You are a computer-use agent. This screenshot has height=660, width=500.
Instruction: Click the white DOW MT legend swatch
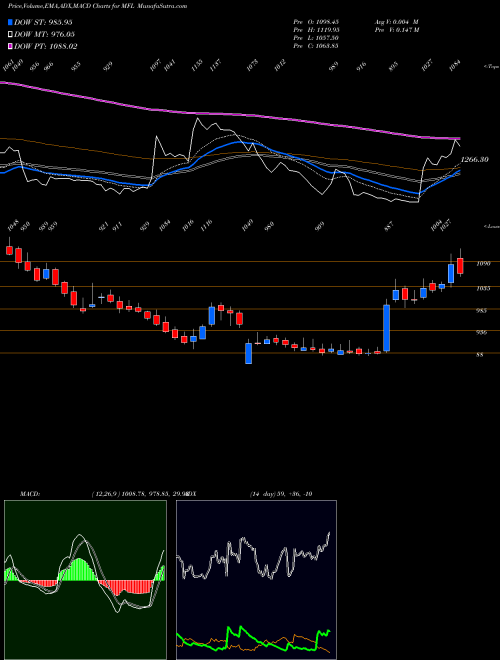pos(10,34)
